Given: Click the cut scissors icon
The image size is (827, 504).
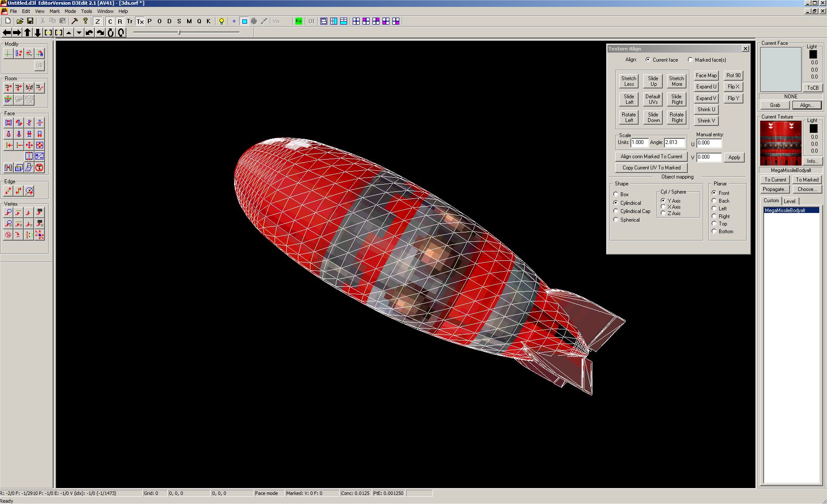Looking at the screenshot, I should pyautogui.click(x=43, y=21).
